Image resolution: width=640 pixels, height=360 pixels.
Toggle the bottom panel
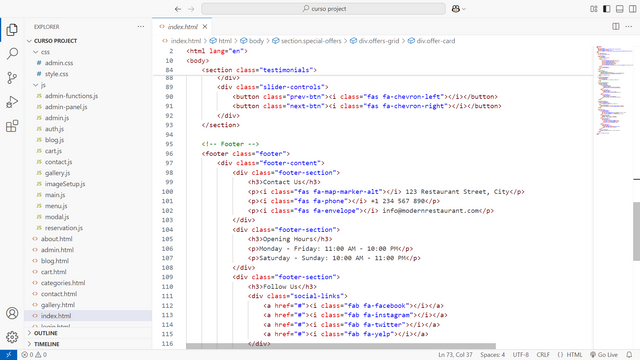pyautogui.click(x=620, y=9)
